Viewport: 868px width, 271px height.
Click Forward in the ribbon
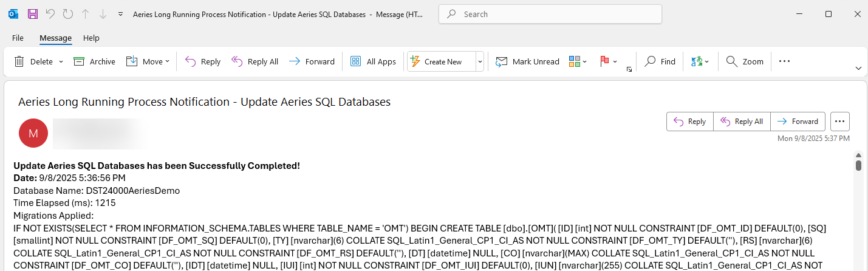(312, 61)
